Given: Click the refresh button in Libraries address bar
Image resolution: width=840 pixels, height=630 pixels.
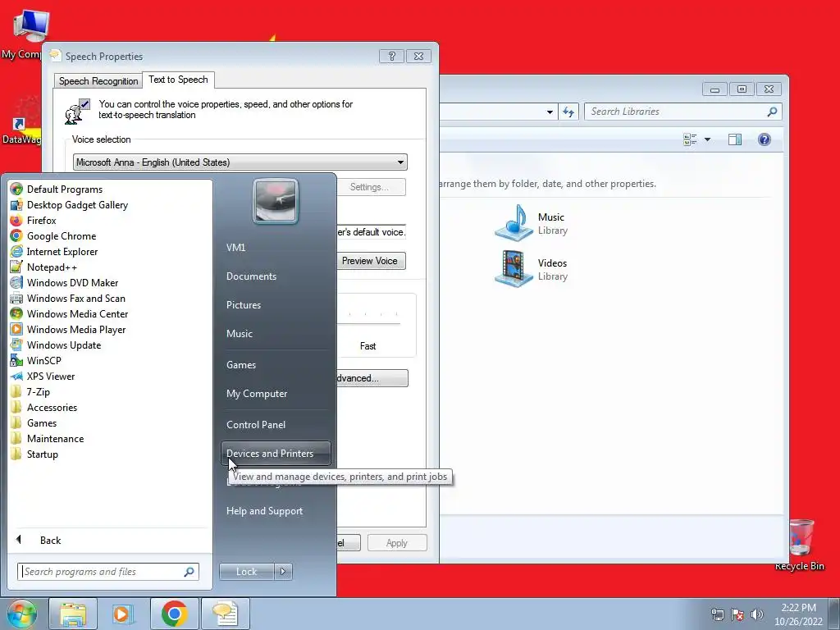Looking at the screenshot, I should (568, 112).
